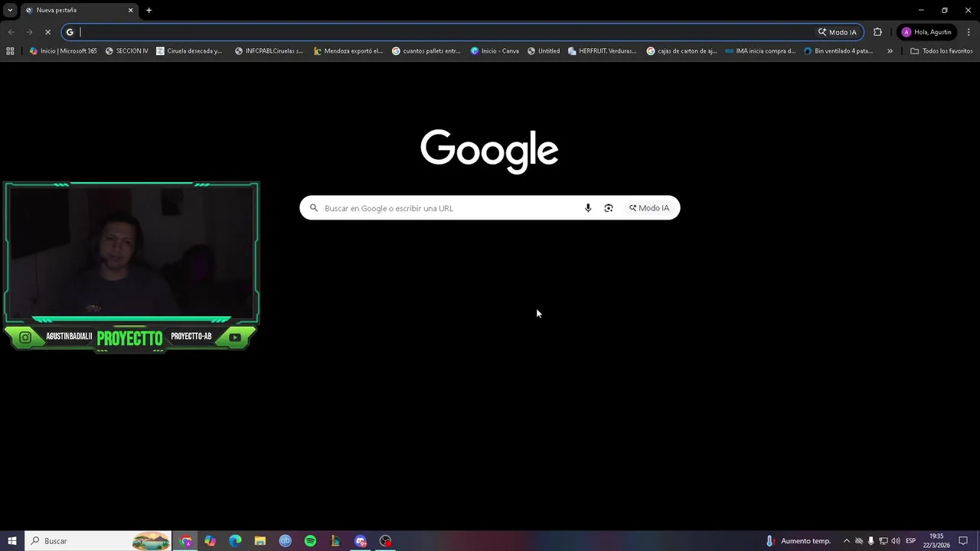Open League of Legends taskbar icon
This screenshot has height=551, width=980.
coord(335,541)
